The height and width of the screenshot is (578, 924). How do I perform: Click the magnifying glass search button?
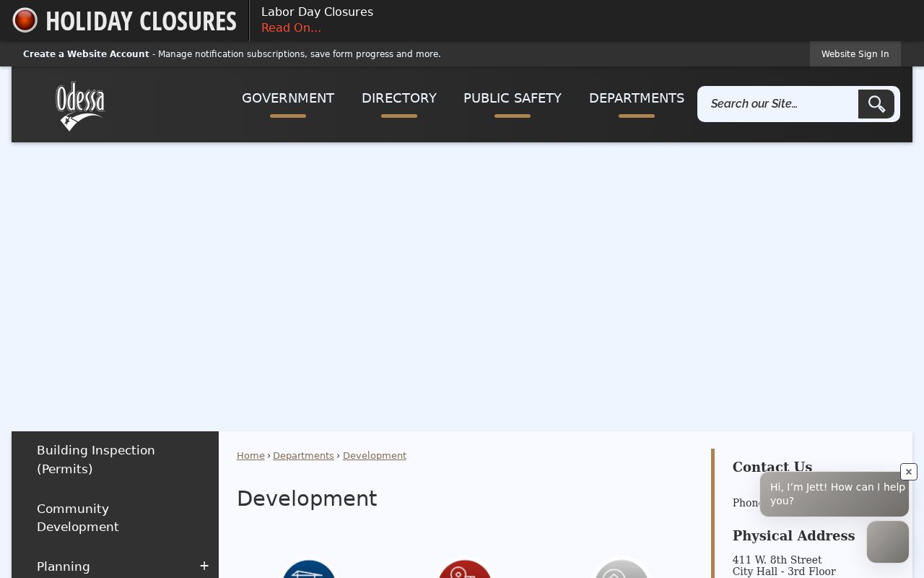(x=876, y=104)
